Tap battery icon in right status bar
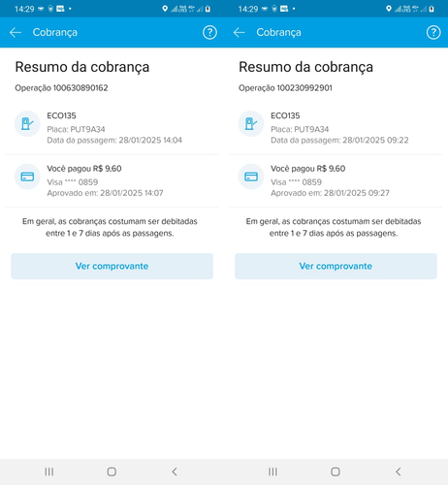The width and height of the screenshot is (448, 485). point(432,9)
